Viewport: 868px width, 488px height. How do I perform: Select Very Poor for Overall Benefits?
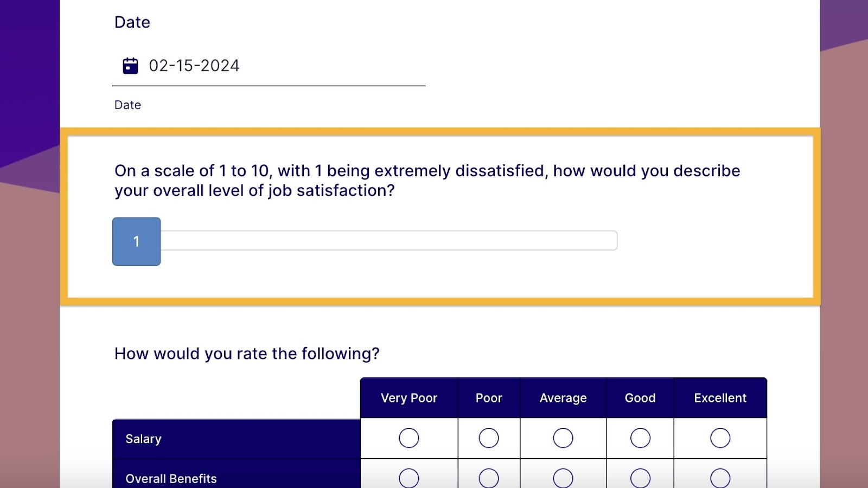pyautogui.click(x=409, y=478)
